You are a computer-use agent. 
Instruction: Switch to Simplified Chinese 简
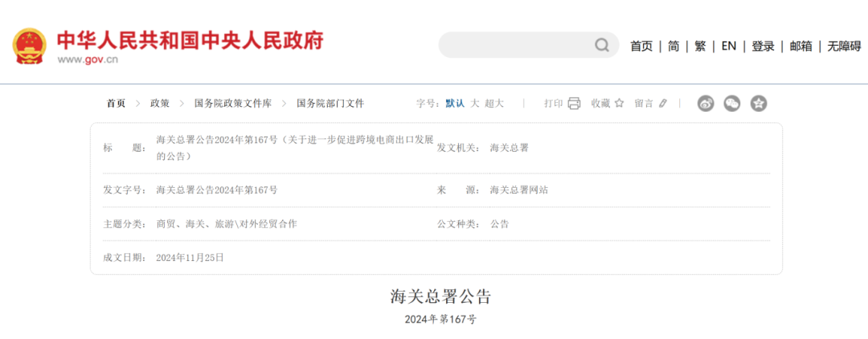pos(674,47)
